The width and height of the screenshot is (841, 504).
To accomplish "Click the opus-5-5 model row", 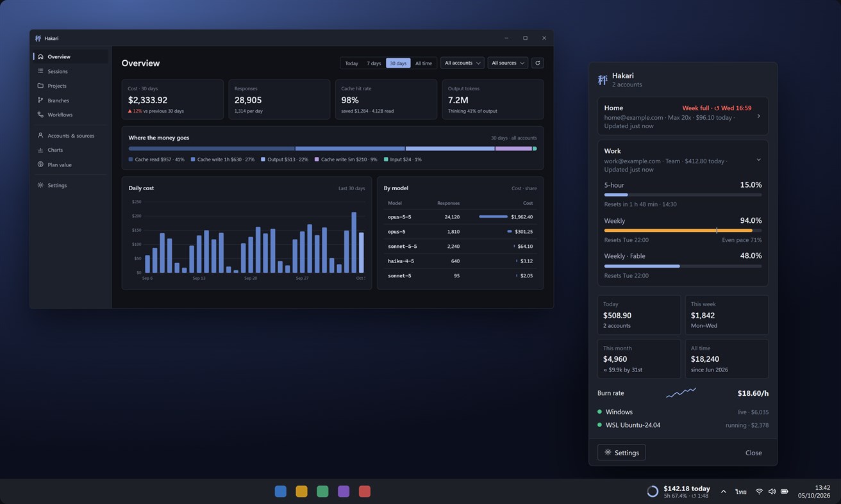I will (460, 217).
